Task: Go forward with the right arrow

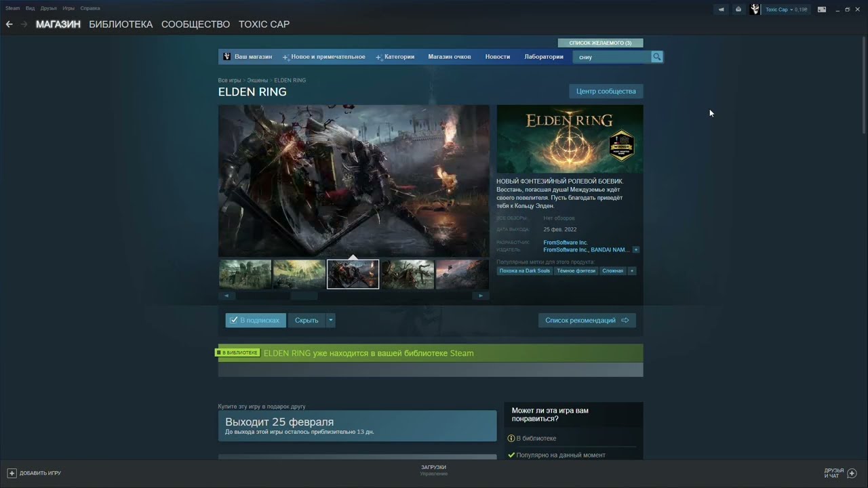Action: coord(24,24)
